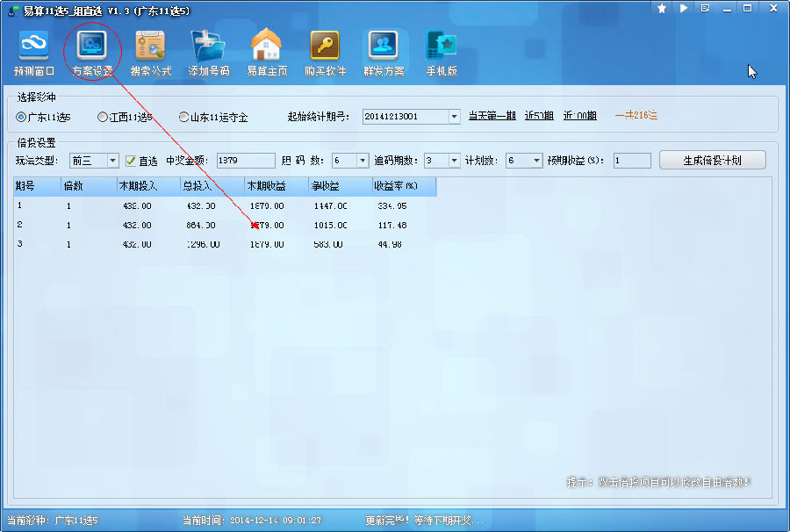Select the 广东11选5 radio button
The height and width of the screenshot is (532, 790).
tap(21, 117)
